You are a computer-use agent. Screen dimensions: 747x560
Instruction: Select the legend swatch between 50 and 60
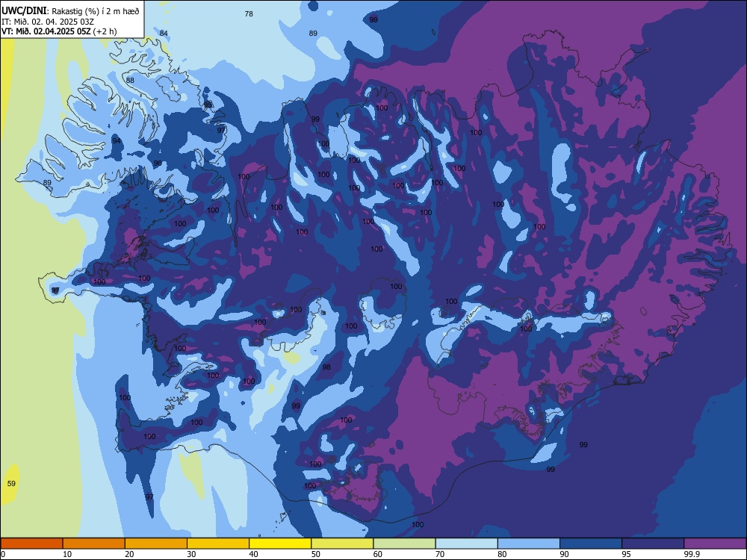point(342,544)
